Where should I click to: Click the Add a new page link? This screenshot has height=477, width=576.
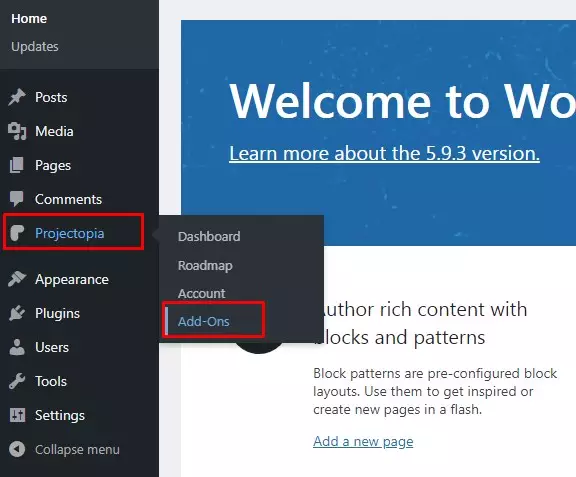(x=363, y=441)
